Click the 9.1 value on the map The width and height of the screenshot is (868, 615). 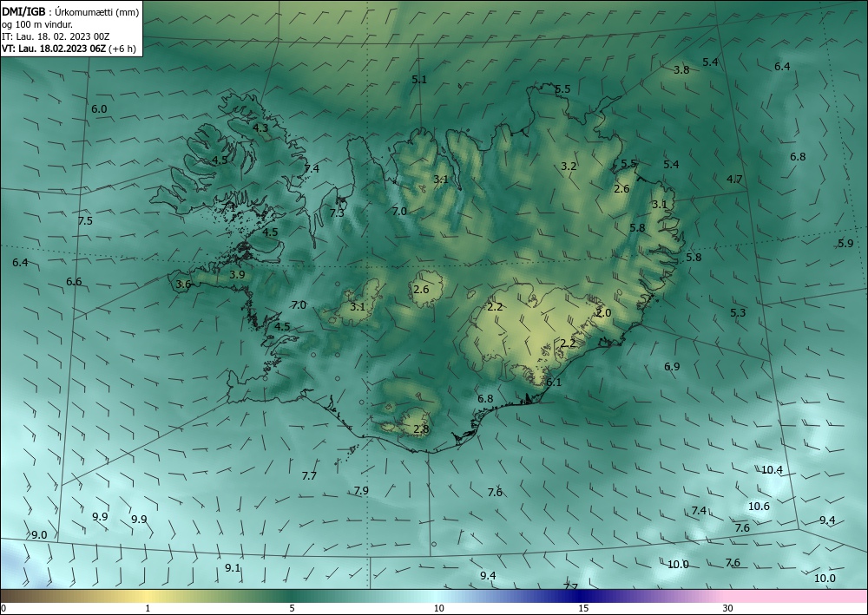pyautogui.click(x=233, y=568)
